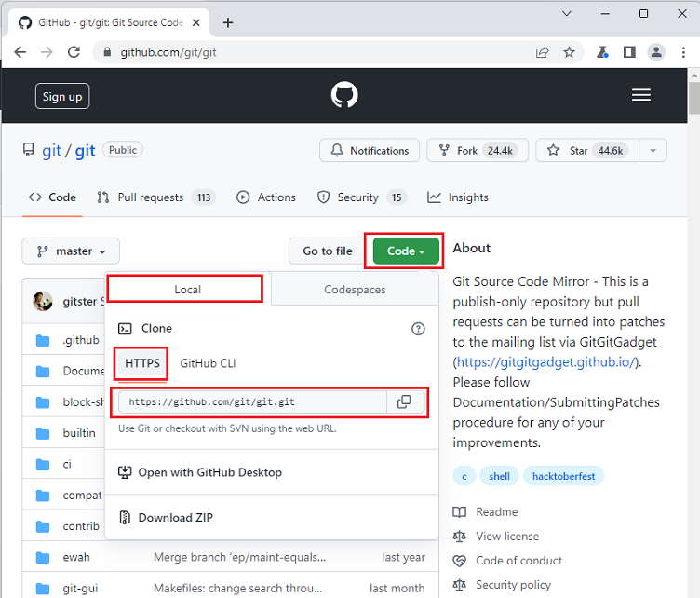Toggle the browser side panel icon
This screenshot has height=598, width=700.
click(629, 52)
